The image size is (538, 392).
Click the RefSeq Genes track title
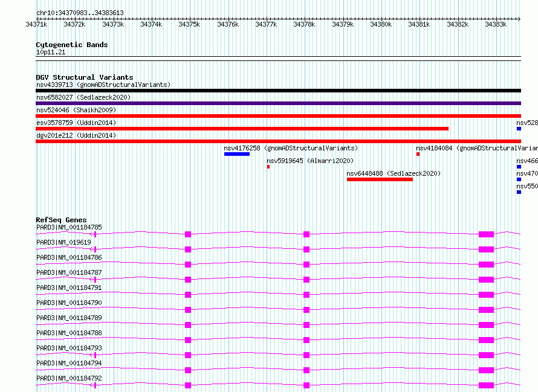click(x=61, y=220)
